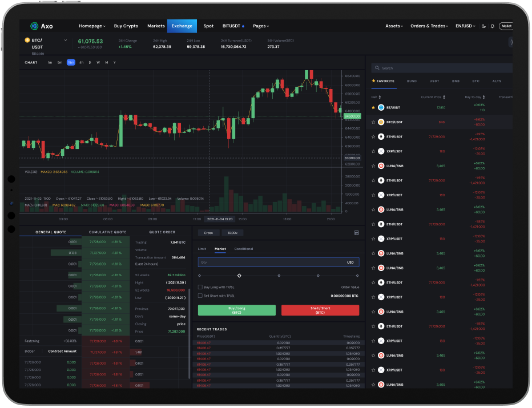This screenshot has width=532, height=408.
Task: Open the EN/USD language currency dropdown
Action: [465, 26]
